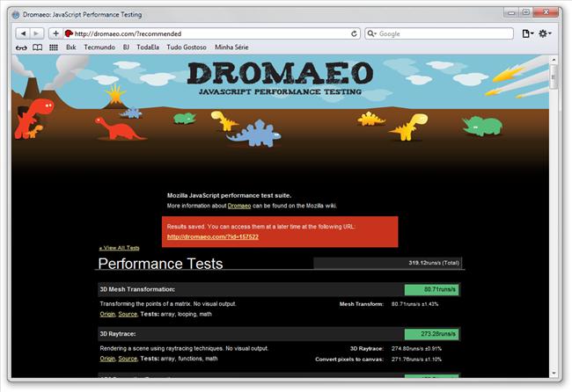Click the 80.71runs/s green result bar
The height and width of the screenshot is (392, 572).
point(431,290)
